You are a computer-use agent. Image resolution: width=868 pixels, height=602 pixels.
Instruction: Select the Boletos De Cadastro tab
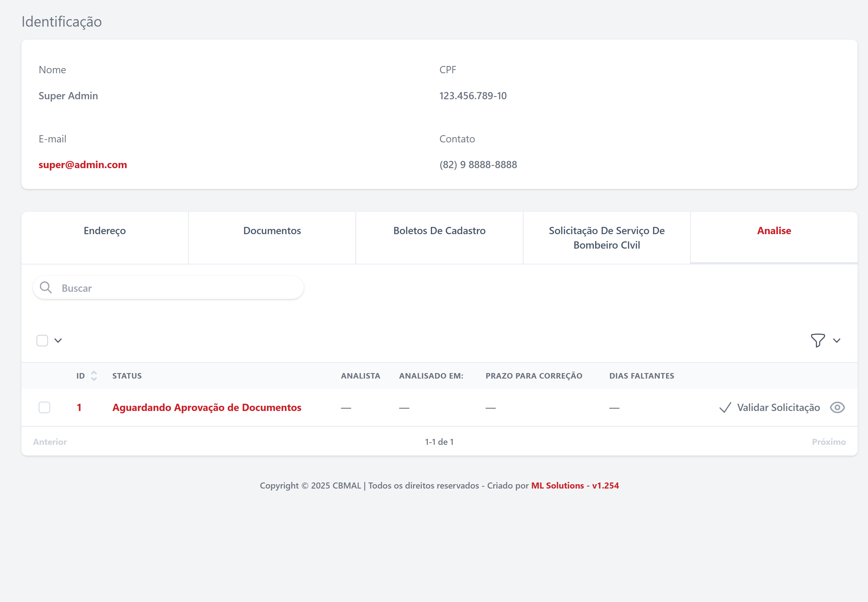[x=439, y=230]
